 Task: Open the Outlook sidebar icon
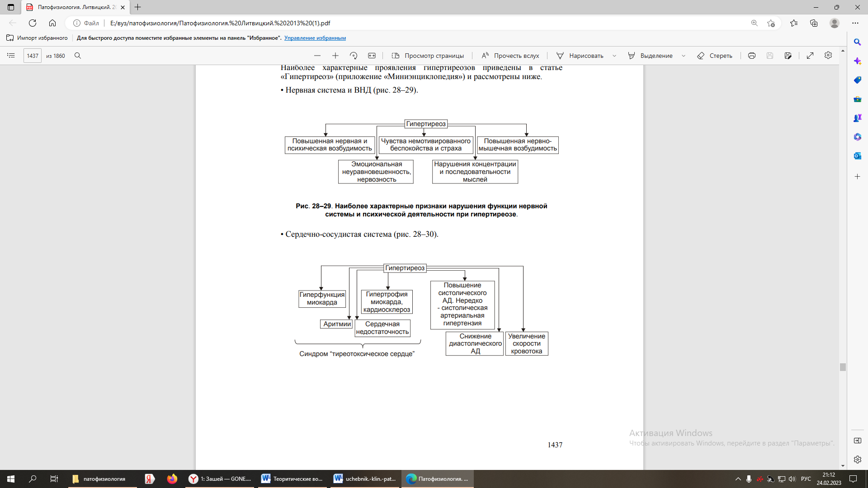coord(857,156)
